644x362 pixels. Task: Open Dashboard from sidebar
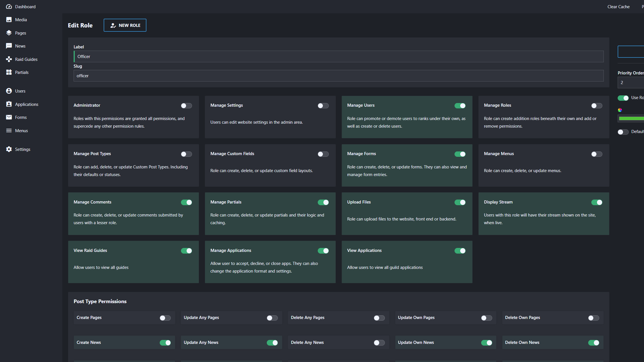point(25,7)
